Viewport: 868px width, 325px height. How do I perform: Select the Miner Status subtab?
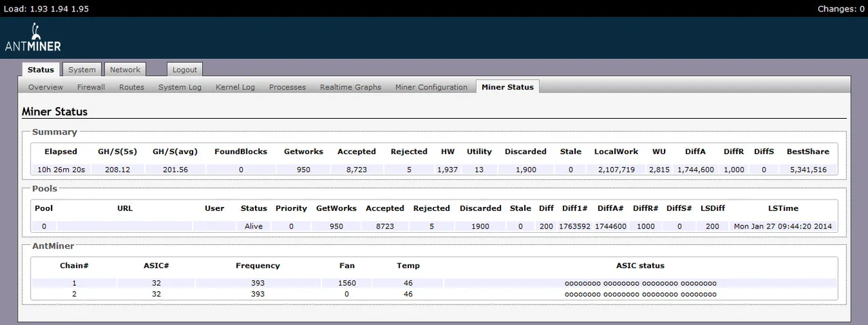pos(507,87)
